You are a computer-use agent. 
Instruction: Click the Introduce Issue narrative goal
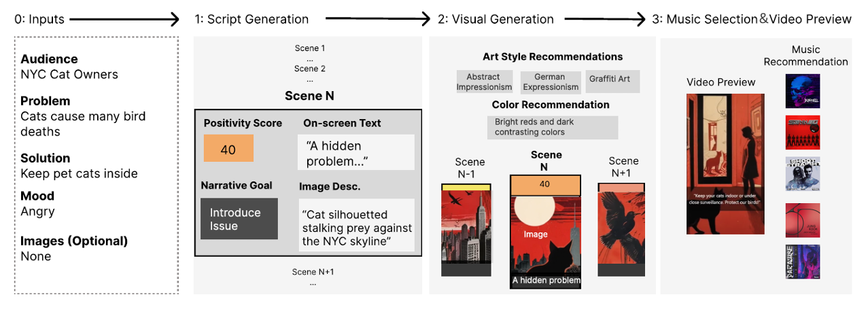click(239, 219)
